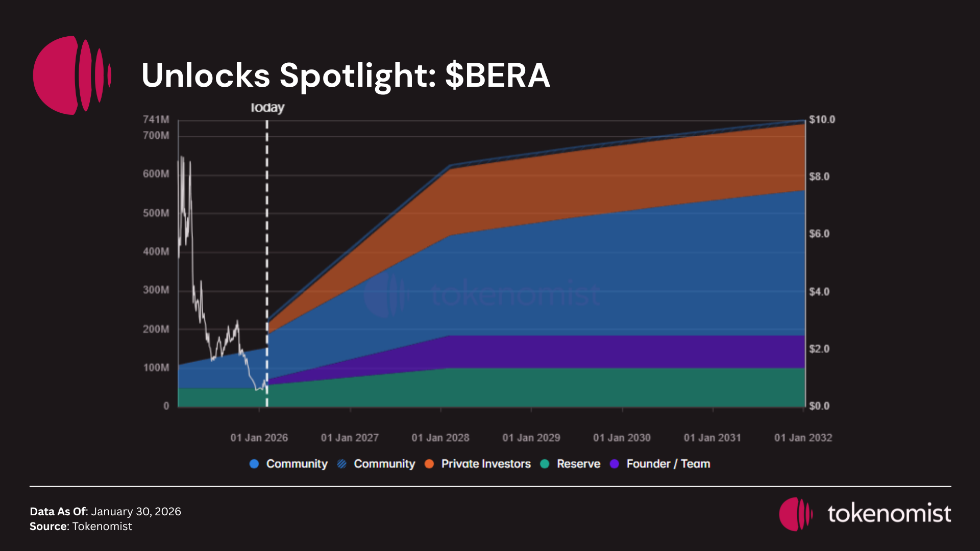Screen dimensions: 980x551
Task: Click the solid blue Community legend dot
Action: click(254, 464)
